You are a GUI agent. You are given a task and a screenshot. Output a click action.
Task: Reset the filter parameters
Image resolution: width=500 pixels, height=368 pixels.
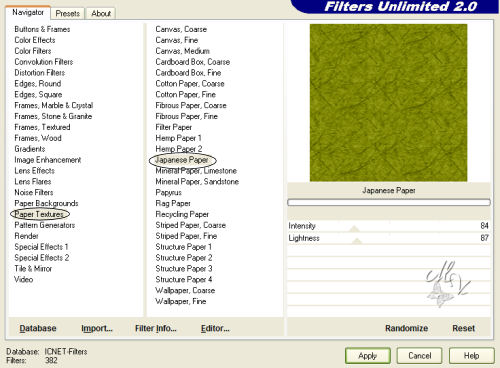pyautogui.click(x=463, y=328)
